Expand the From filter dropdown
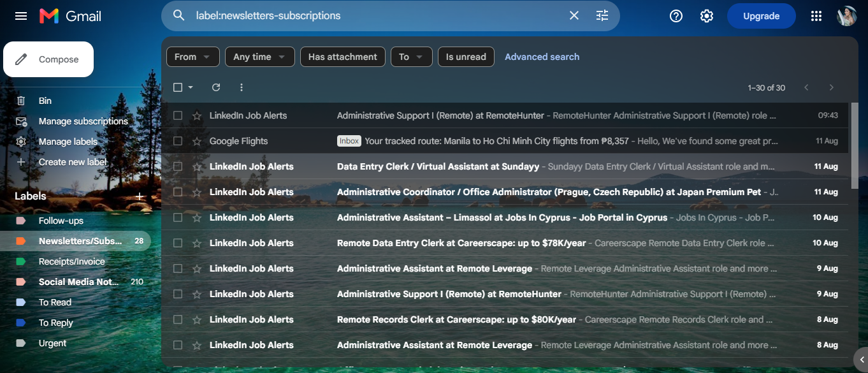The width and height of the screenshot is (868, 373). pos(193,57)
